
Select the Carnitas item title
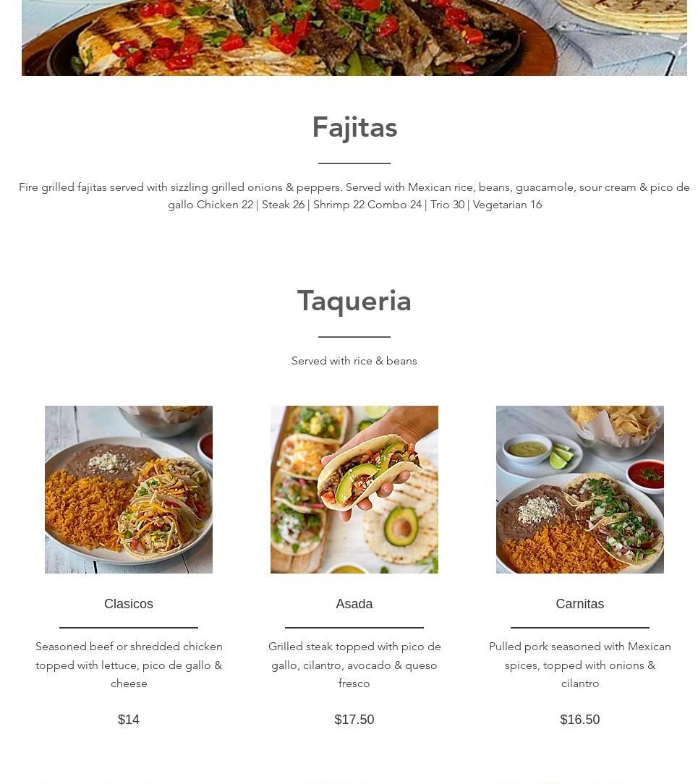click(x=579, y=603)
